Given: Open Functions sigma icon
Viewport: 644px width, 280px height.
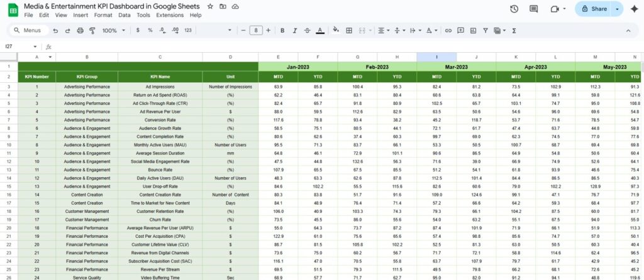Looking at the screenshot, I should 514,30.
